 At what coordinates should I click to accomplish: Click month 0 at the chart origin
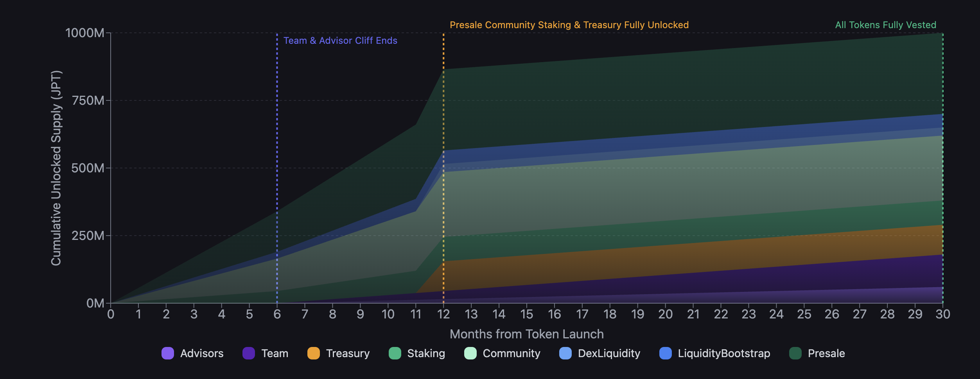[x=111, y=314]
